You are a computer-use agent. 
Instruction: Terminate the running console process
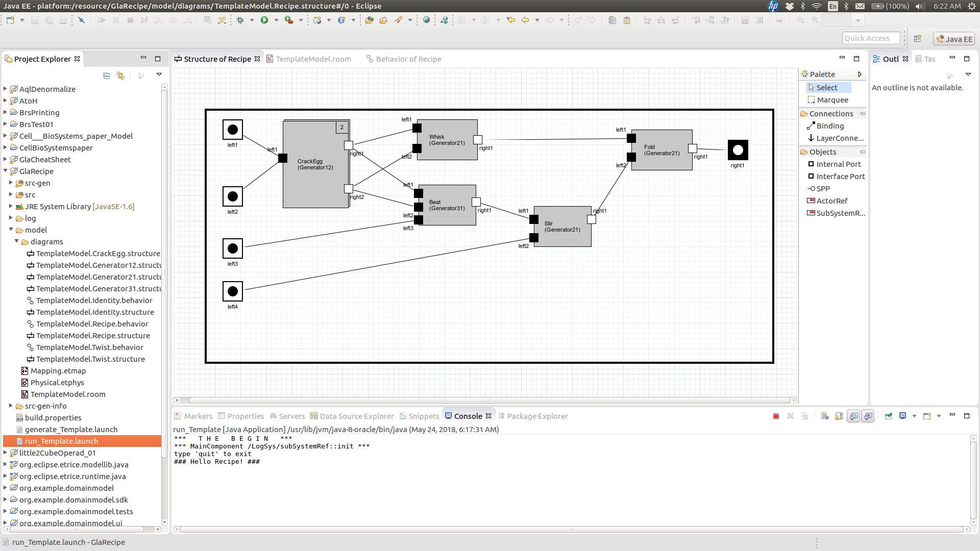pyautogui.click(x=776, y=416)
